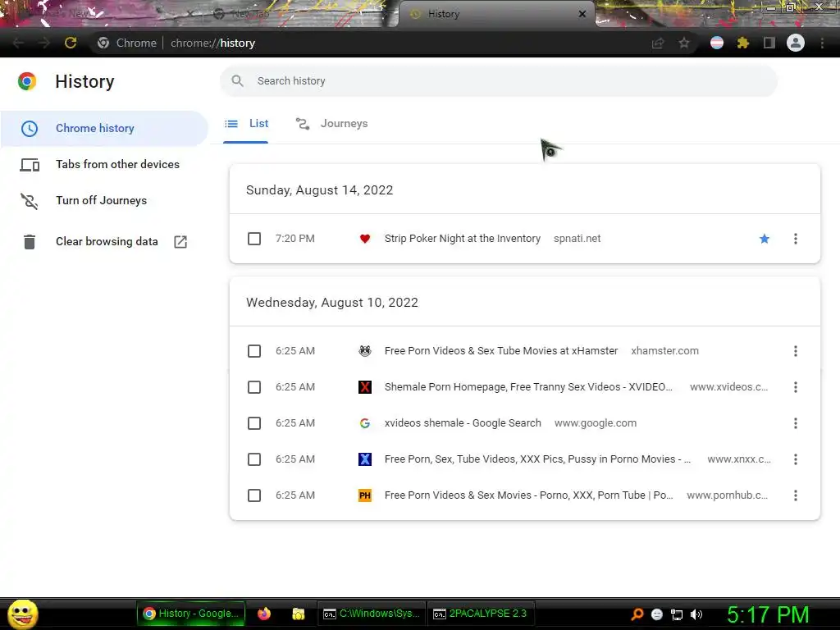Click the xHamster favicon in history
This screenshot has width=840, height=630.
point(365,351)
